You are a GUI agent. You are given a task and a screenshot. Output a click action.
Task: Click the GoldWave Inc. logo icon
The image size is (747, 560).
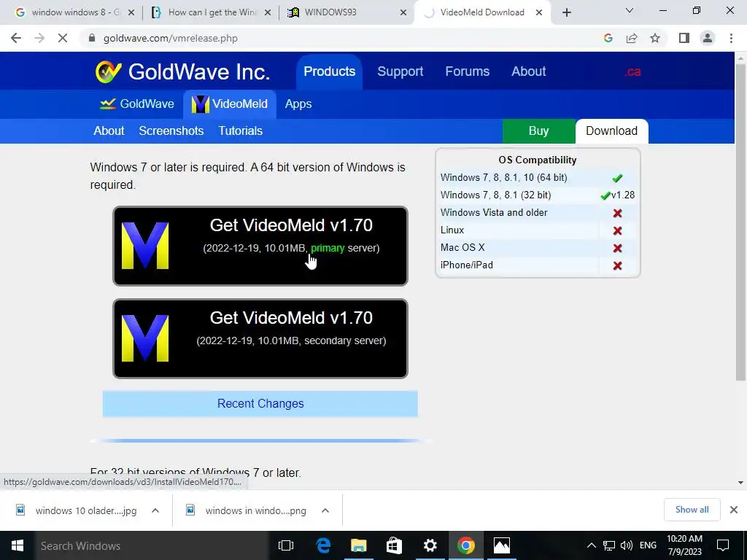(109, 72)
